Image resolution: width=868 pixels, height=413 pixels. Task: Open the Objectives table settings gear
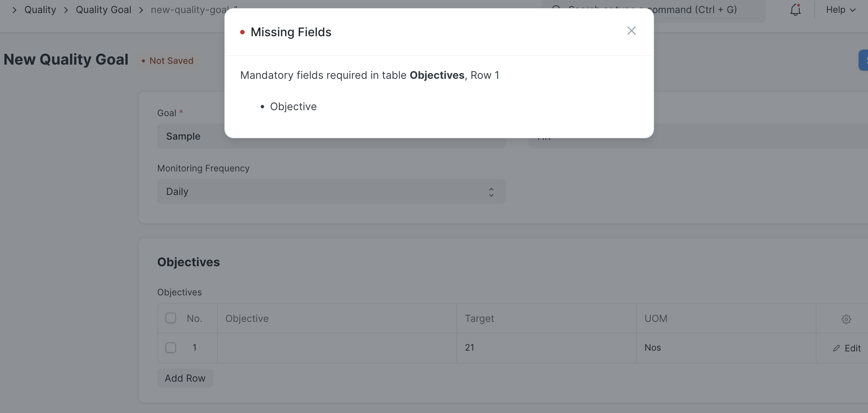(846, 319)
